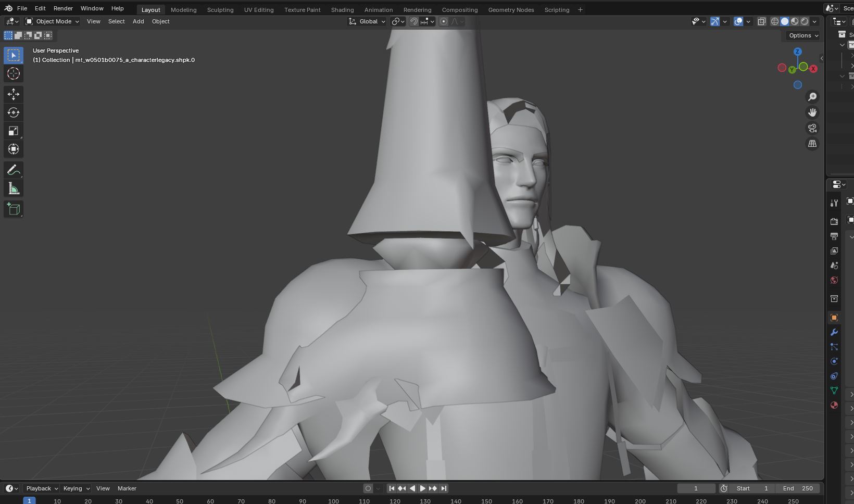Select the Measure tool
The width and height of the screenshot is (854, 504).
coord(14,188)
